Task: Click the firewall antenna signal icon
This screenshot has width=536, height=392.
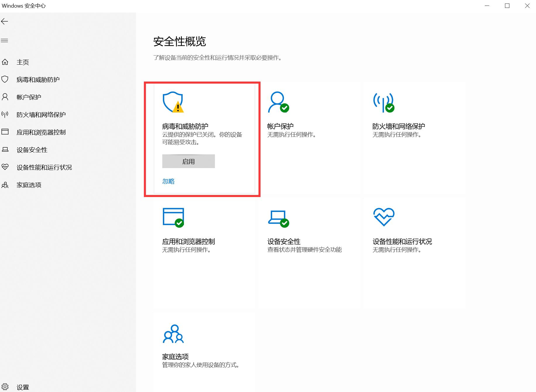Action: point(383,102)
